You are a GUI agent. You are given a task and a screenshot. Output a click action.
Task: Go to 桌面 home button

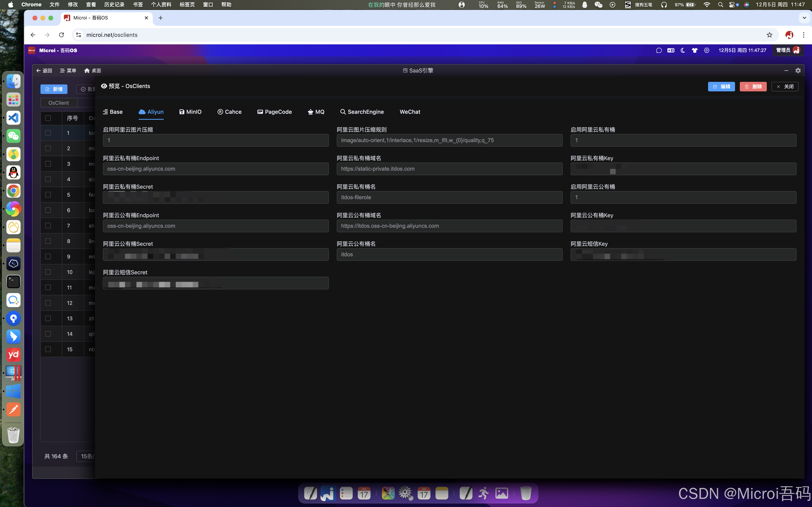(x=93, y=70)
